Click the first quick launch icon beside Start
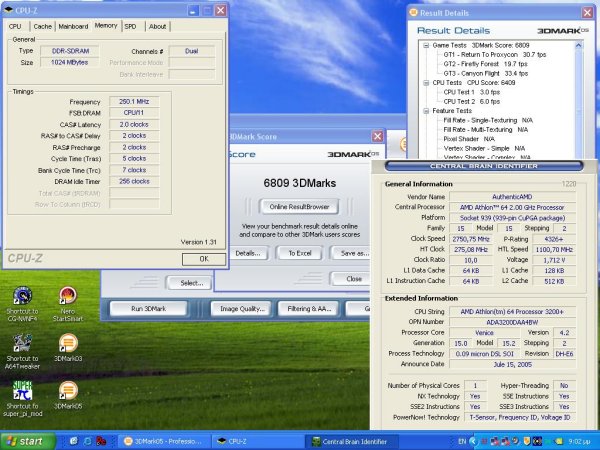The width and height of the screenshot is (600, 450). [74, 441]
